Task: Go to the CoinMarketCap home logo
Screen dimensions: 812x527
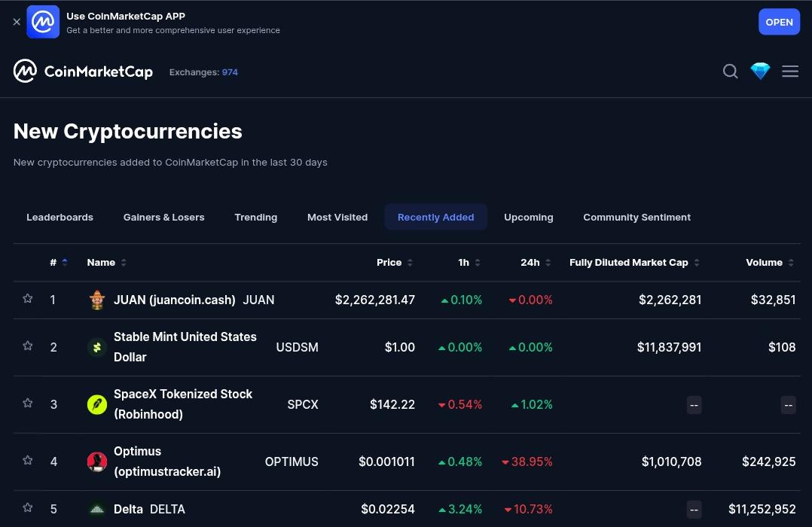Action: [x=83, y=71]
